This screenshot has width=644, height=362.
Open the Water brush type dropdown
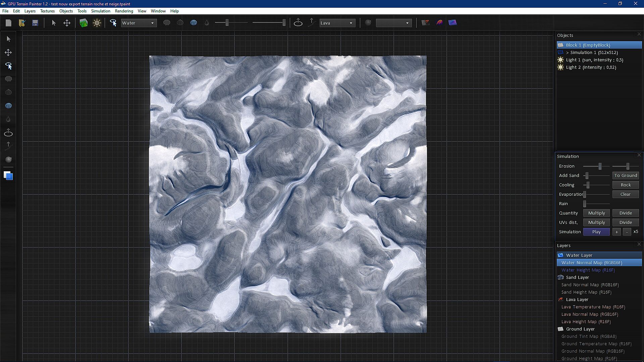pos(139,23)
